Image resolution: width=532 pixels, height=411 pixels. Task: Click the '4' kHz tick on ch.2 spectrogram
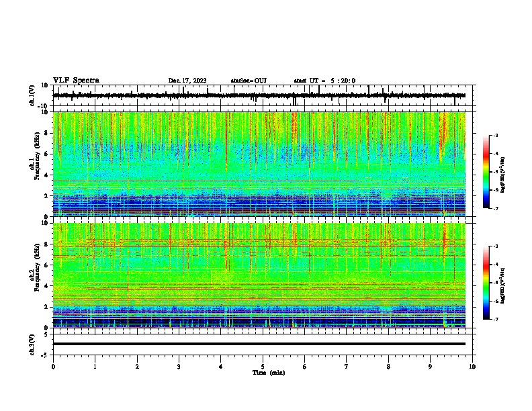pos(47,286)
